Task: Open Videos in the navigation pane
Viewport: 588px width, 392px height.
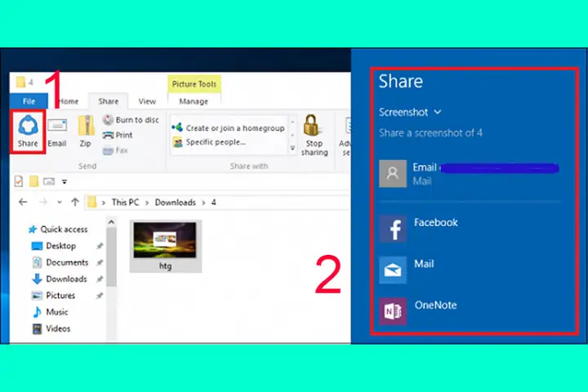Action: point(51,328)
